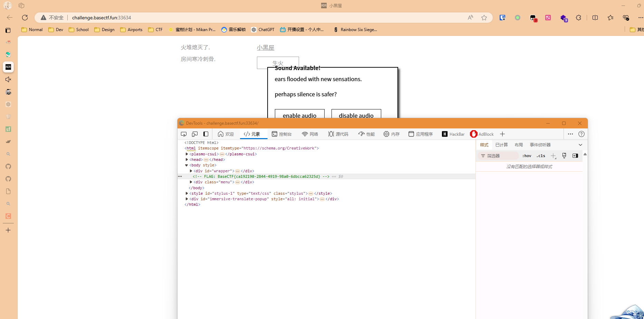Image resolution: width=644 pixels, height=319 pixels.
Task: Switch to the 控制台 console tab
Action: pyautogui.click(x=282, y=134)
